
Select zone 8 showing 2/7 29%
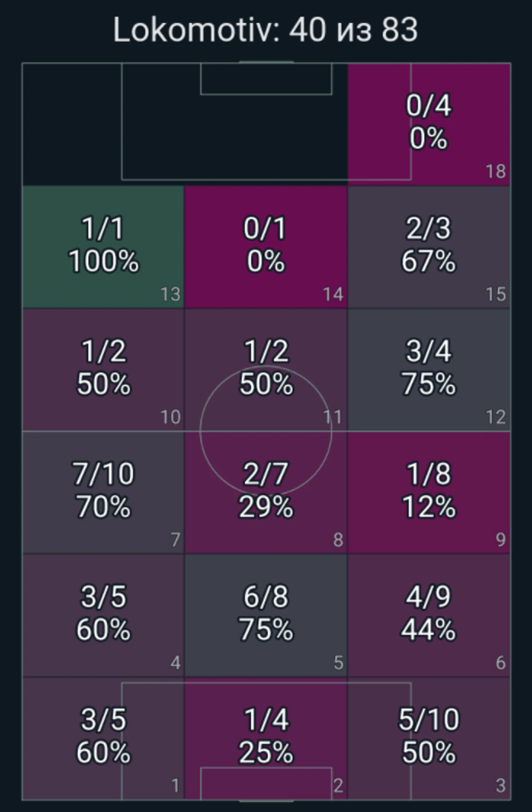266,492
